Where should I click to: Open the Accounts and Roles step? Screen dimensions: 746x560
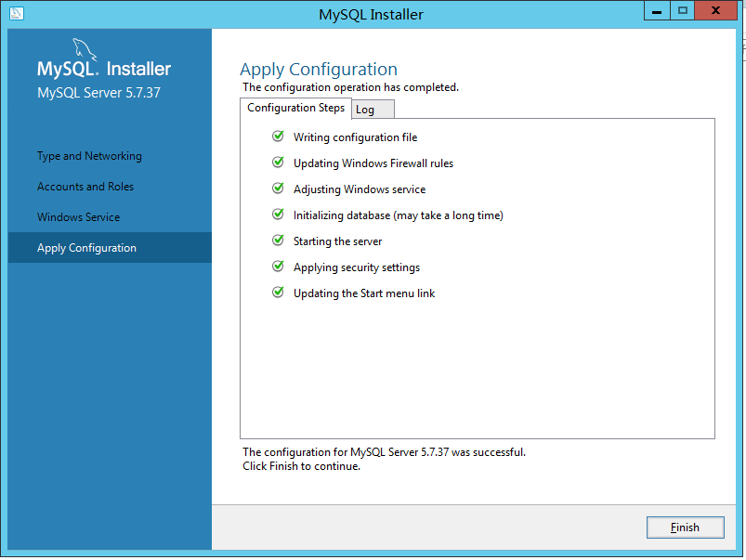[x=85, y=187]
